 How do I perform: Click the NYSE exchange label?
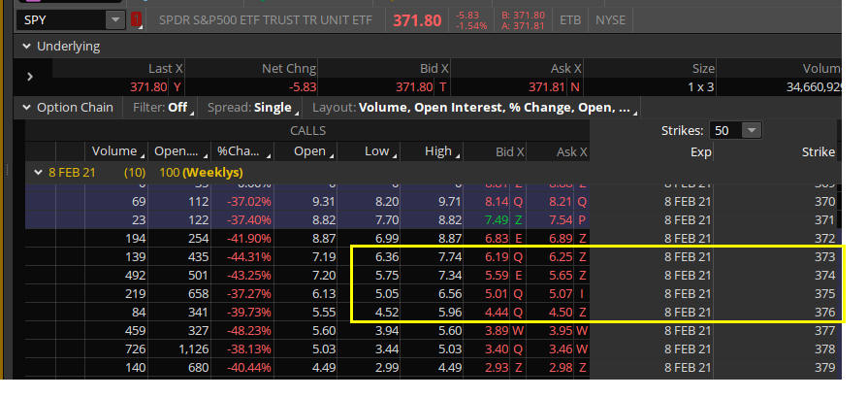(x=610, y=19)
